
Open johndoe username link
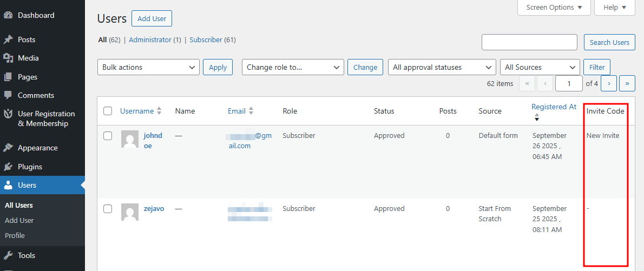[153, 141]
